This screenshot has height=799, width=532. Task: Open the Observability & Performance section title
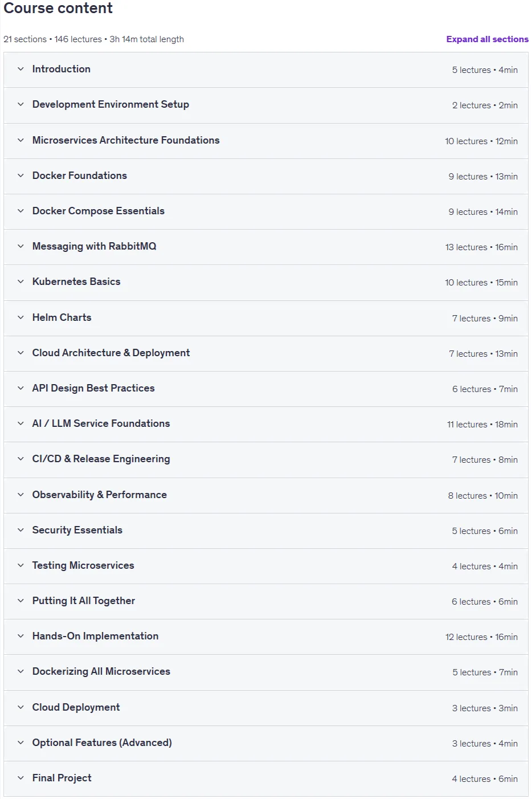coord(99,495)
